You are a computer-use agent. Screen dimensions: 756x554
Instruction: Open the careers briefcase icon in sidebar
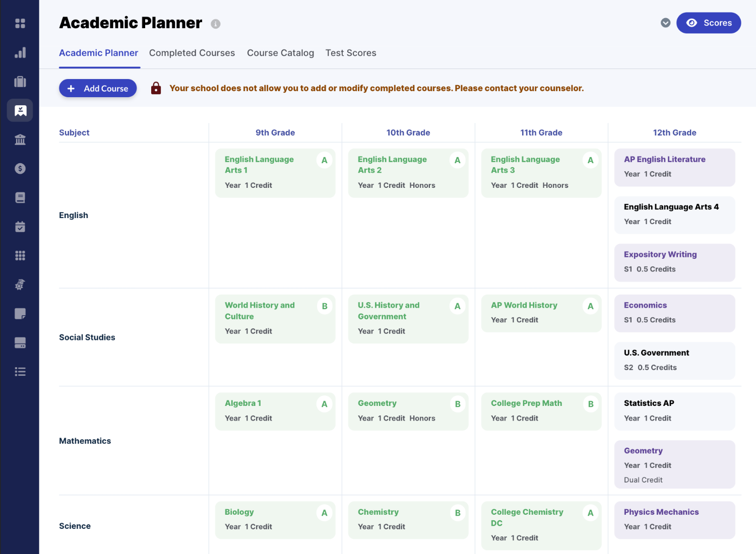(x=20, y=81)
